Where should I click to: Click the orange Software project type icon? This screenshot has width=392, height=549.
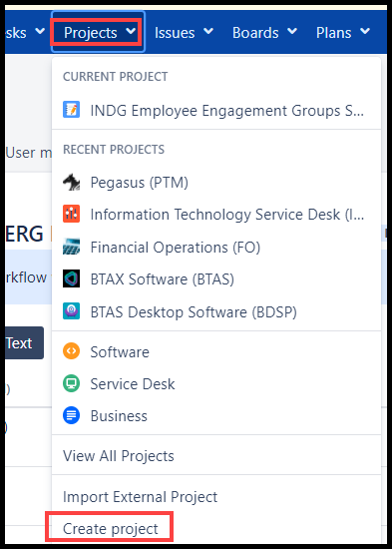pyautogui.click(x=71, y=351)
